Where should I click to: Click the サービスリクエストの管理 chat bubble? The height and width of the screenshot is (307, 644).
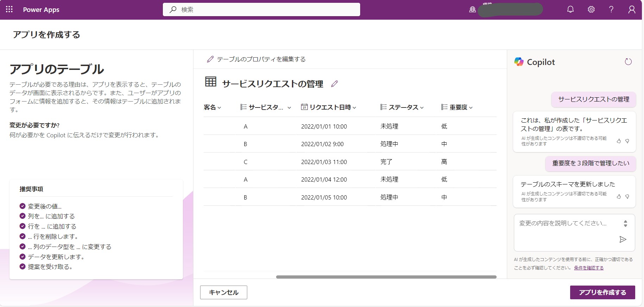(594, 99)
